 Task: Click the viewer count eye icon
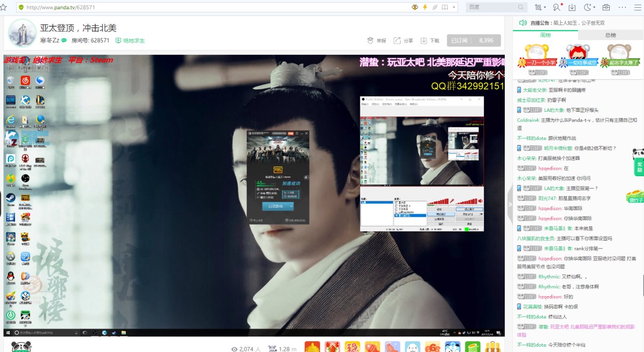[234, 349]
